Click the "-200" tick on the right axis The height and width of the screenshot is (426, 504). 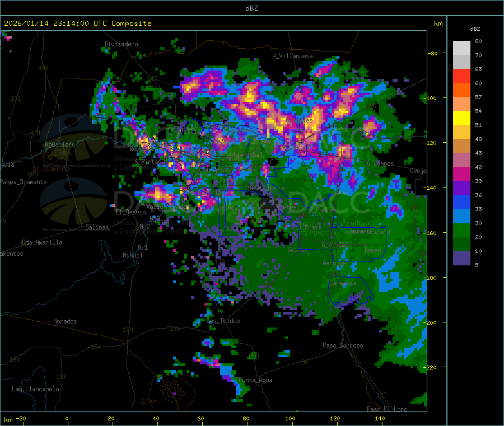point(431,322)
